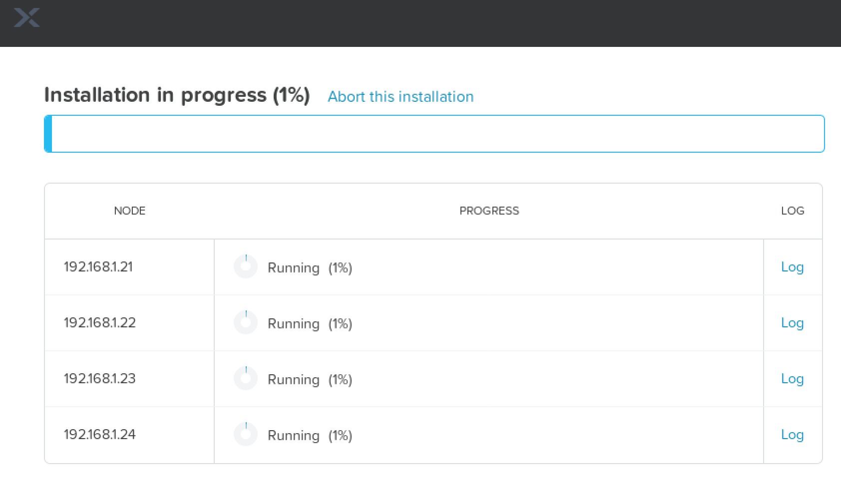Click the PROGRESS column header
The height and width of the screenshot is (504, 841).
coord(489,211)
